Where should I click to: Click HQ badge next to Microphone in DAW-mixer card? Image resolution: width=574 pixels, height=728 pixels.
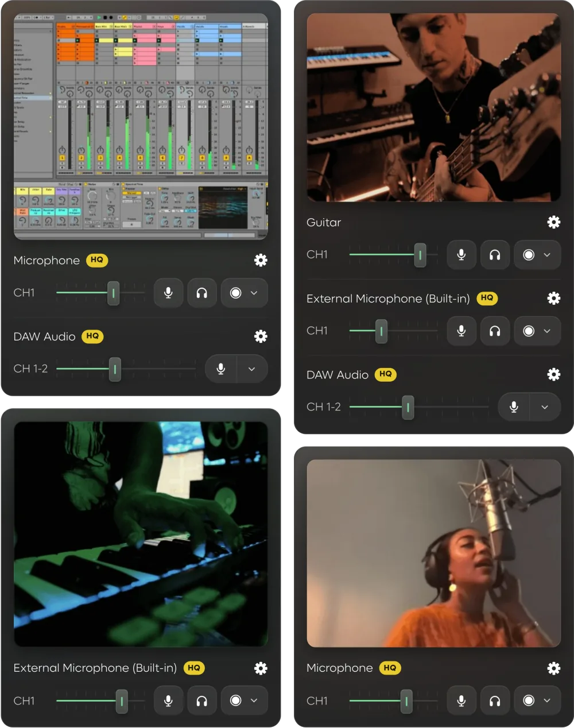(97, 260)
